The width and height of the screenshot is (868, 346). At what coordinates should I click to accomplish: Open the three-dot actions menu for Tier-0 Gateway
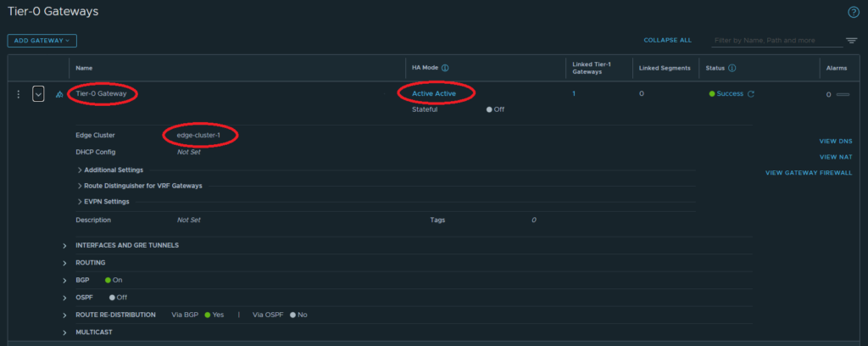tap(19, 94)
